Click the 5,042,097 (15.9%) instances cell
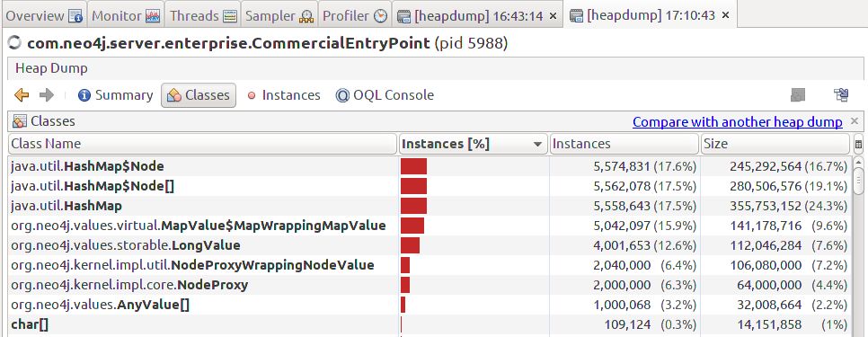This screenshot has width=868, height=337. pos(625,226)
